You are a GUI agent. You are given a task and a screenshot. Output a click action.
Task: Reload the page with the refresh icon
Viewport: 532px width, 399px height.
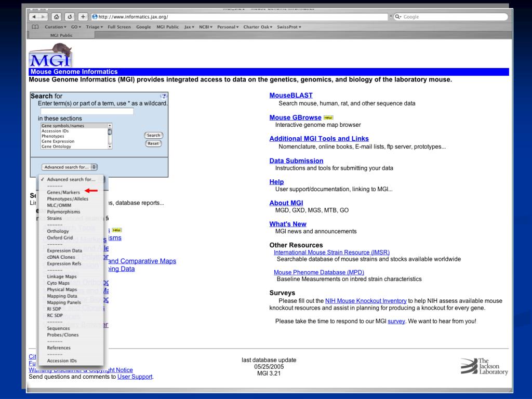[x=70, y=17]
